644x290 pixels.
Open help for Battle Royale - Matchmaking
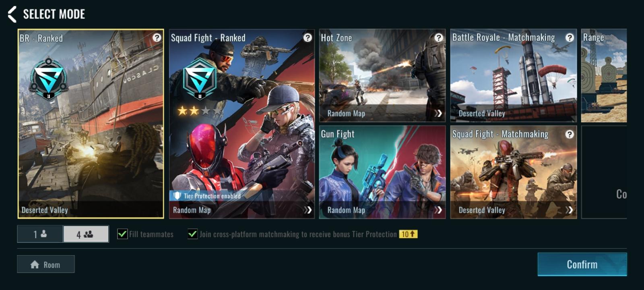570,37
